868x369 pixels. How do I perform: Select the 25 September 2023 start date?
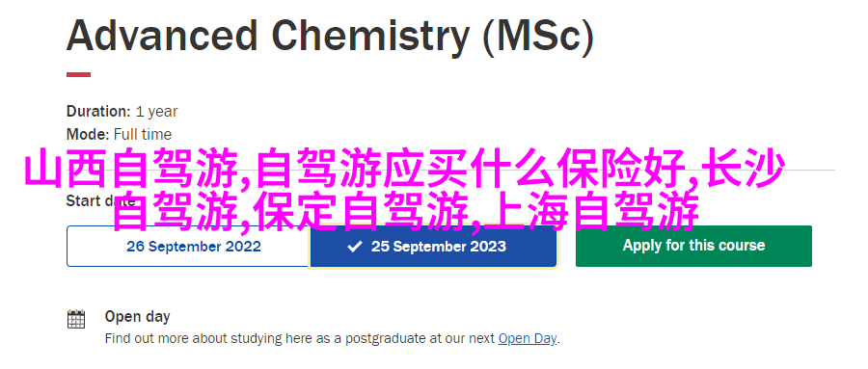coord(433,247)
